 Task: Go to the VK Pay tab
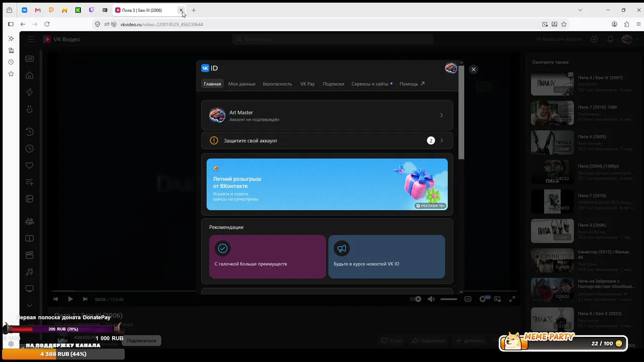[x=307, y=84]
